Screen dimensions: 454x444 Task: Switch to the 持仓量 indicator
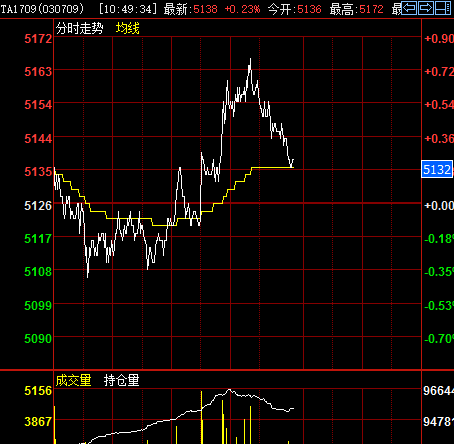[x=121, y=380]
